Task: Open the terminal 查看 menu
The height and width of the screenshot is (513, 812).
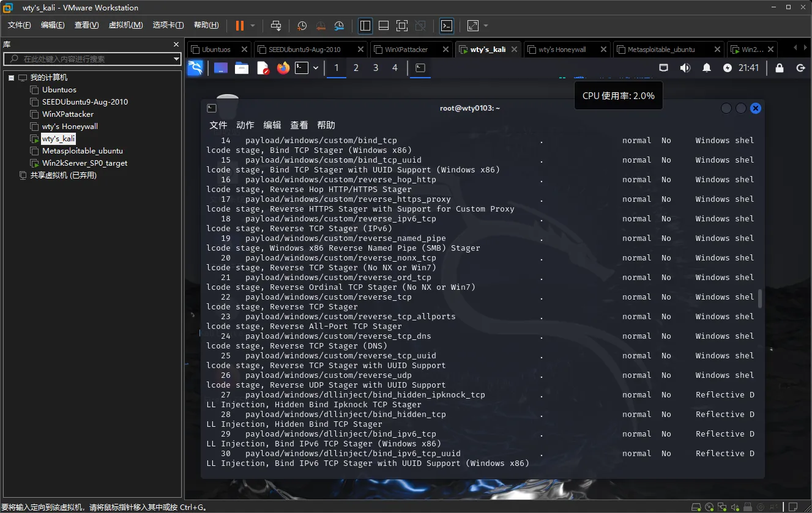Action: tap(299, 125)
